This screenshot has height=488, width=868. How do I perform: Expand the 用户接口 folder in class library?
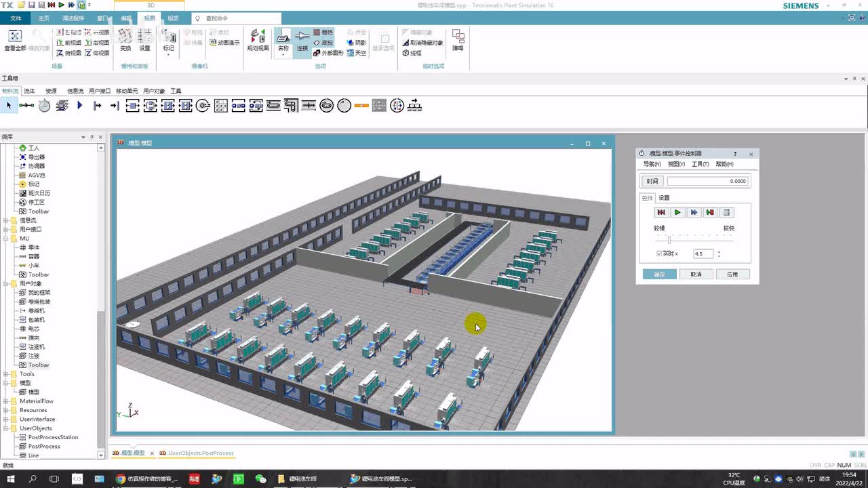[6, 229]
